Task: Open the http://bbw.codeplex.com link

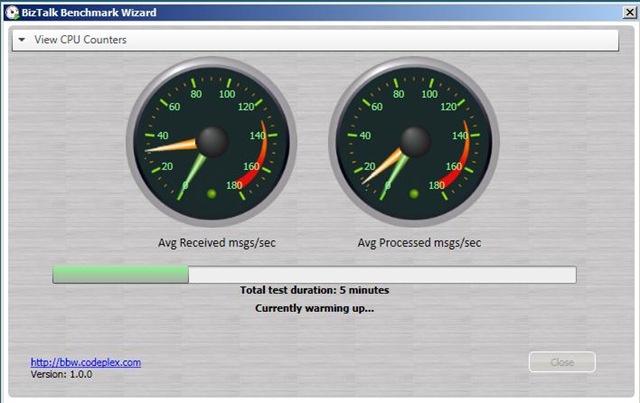Action: coord(86,362)
